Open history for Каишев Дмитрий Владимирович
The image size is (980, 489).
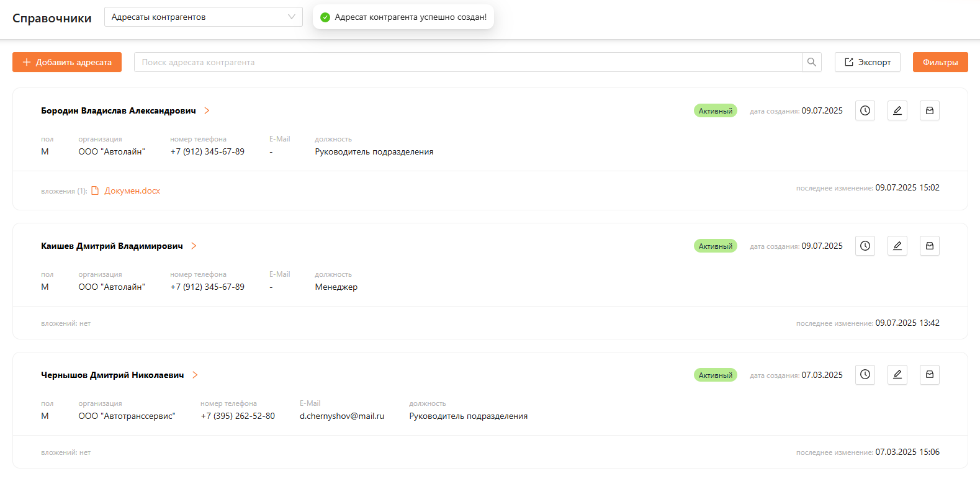[x=865, y=246]
